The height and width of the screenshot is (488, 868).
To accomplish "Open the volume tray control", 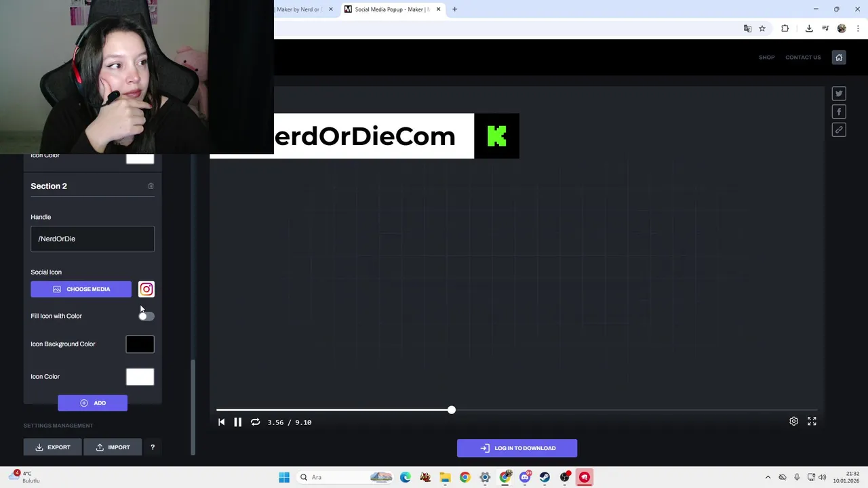I will [x=823, y=477].
